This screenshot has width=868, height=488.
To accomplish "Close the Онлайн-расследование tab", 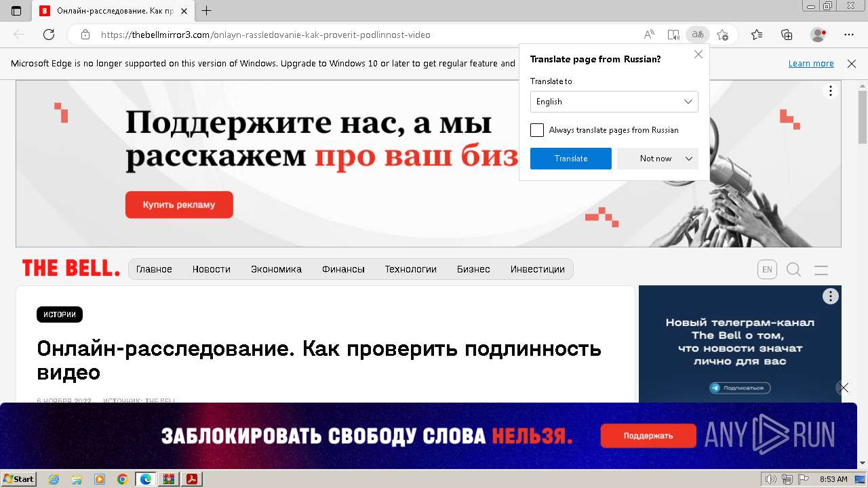I will coord(184,11).
